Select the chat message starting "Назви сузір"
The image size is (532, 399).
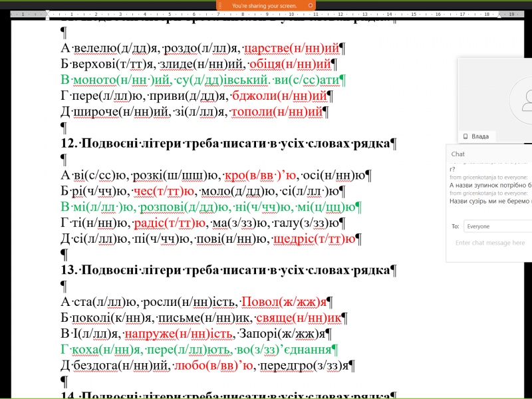coord(490,200)
